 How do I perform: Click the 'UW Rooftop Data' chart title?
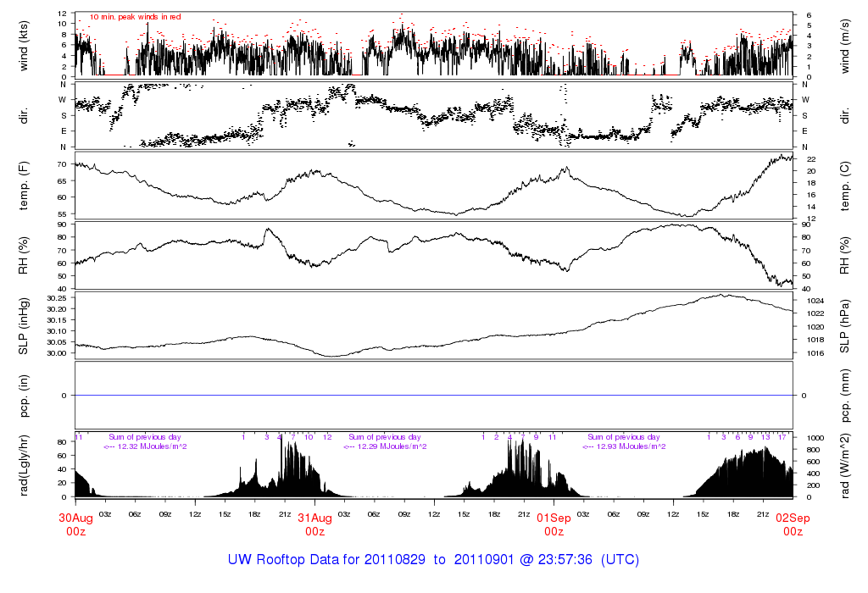click(433, 560)
